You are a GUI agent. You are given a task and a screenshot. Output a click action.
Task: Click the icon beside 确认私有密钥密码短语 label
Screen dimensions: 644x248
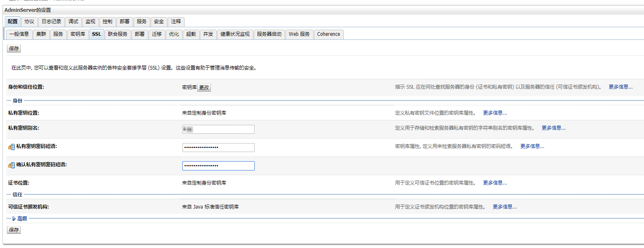pyautogui.click(x=11, y=165)
